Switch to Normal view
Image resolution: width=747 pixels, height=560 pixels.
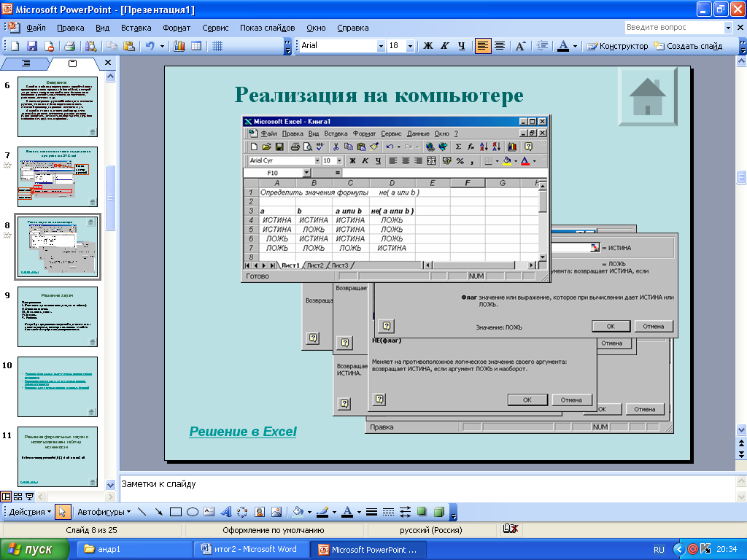coord(6,497)
